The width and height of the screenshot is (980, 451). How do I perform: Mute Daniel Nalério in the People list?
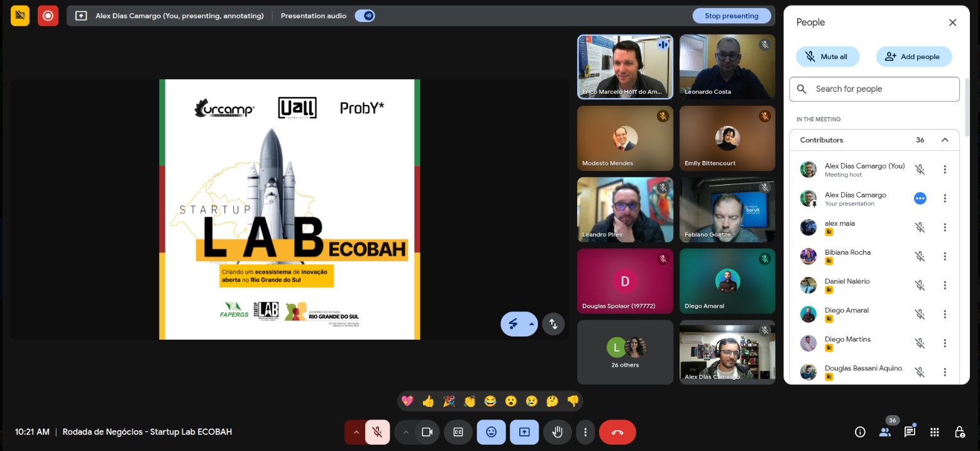(x=920, y=285)
